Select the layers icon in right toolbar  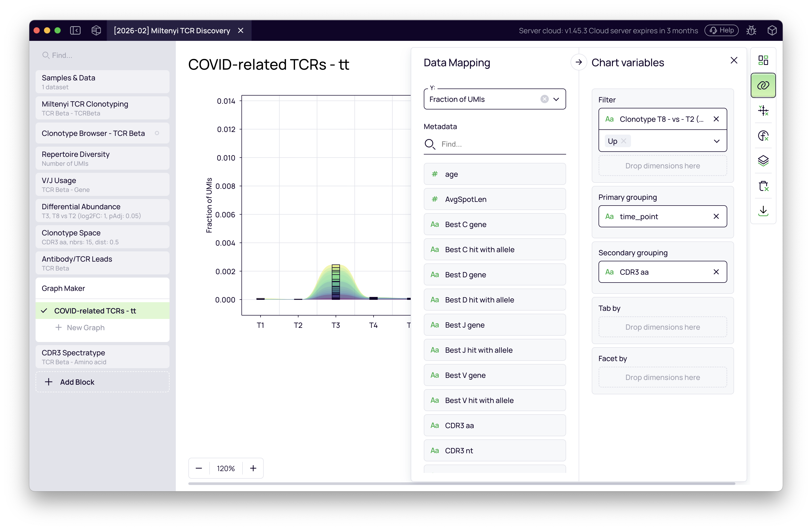pos(764,161)
